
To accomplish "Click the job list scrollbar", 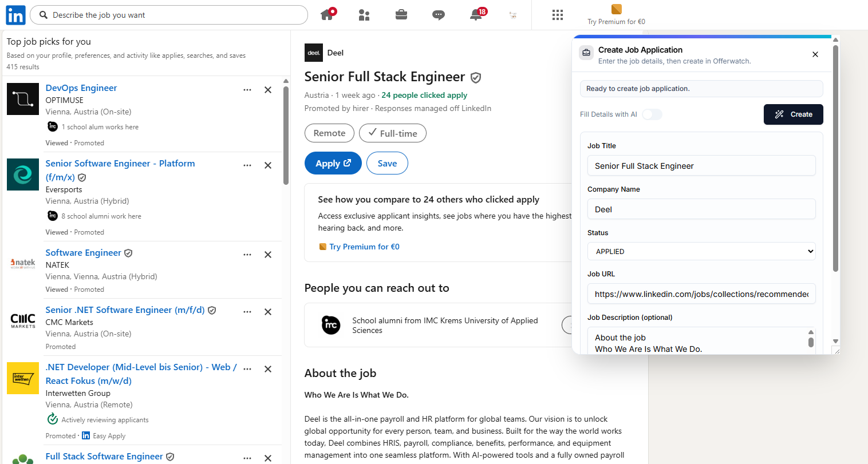I will point(286,134).
